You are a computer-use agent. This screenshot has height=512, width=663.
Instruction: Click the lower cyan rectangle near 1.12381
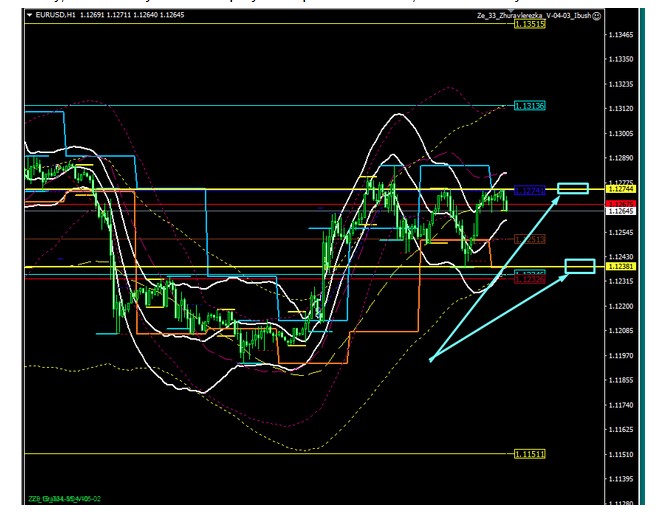[x=580, y=266]
